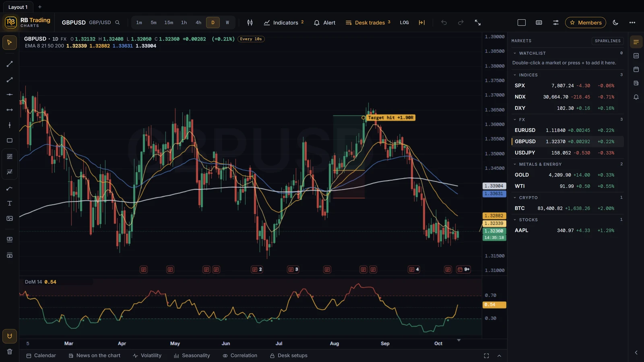Open the layout rectangle selector
This screenshot has width=644, height=362.
click(522, 23)
